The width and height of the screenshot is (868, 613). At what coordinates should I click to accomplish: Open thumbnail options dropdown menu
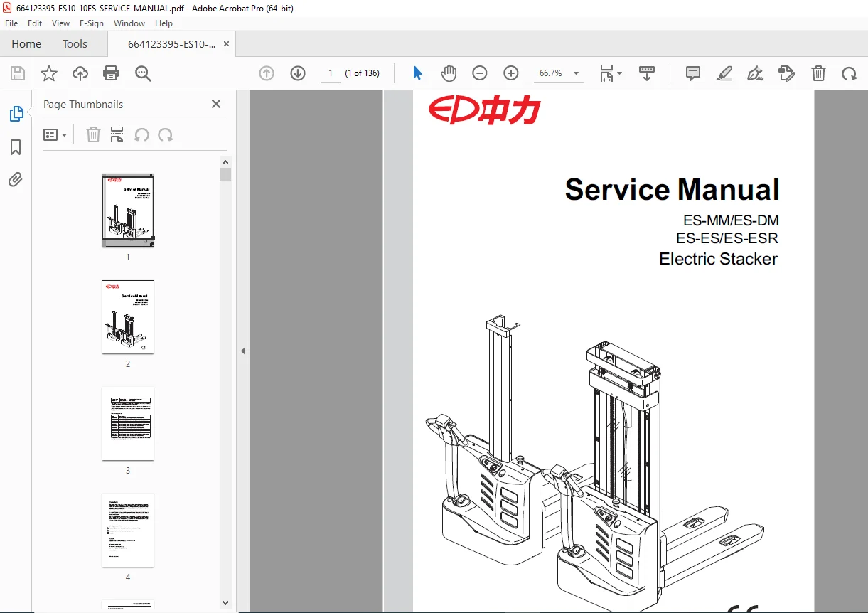click(x=55, y=134)
